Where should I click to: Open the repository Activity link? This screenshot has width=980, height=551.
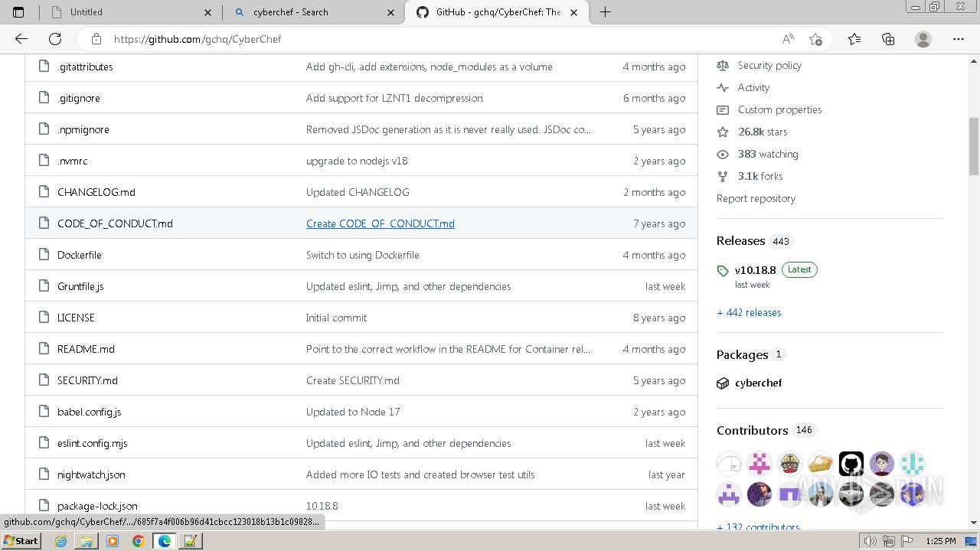point(753,87)
